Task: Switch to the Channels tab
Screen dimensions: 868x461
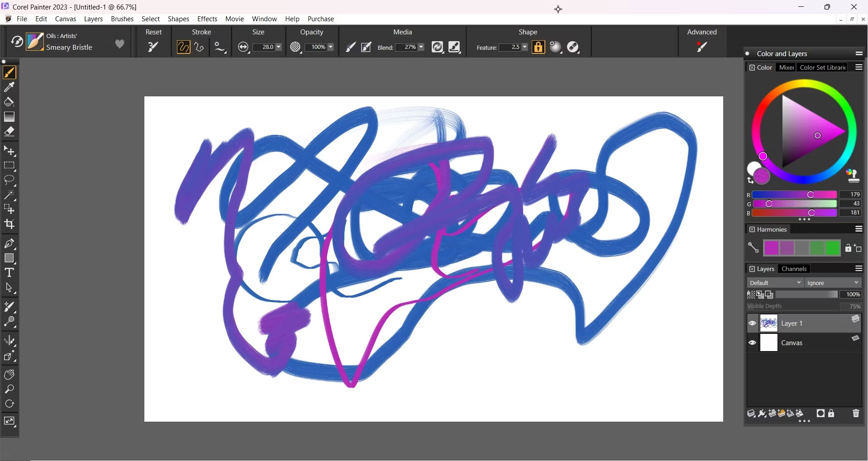Action: (x=794, y=268)
